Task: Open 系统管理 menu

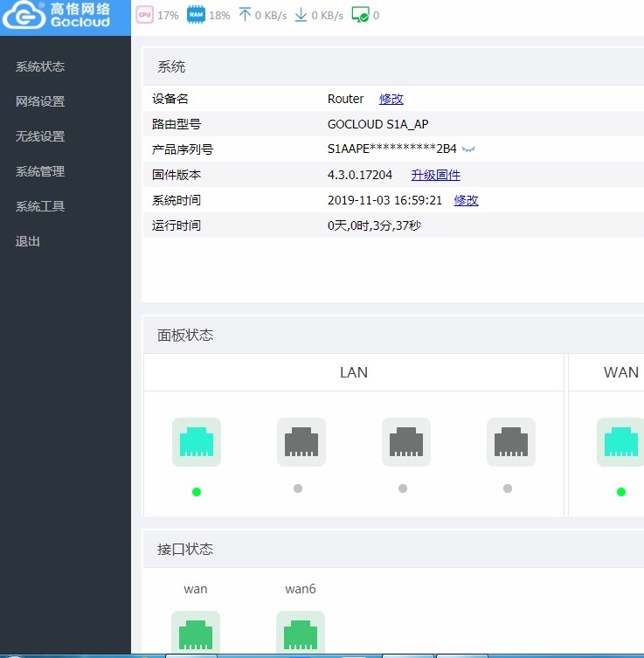Action: click(x=40, y=171)
